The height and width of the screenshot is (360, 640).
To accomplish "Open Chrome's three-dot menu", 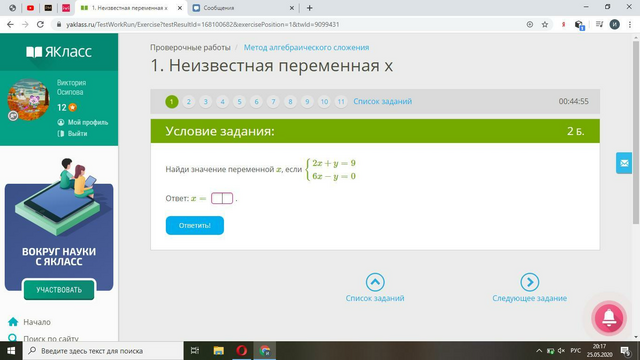I will click(630, 24).
